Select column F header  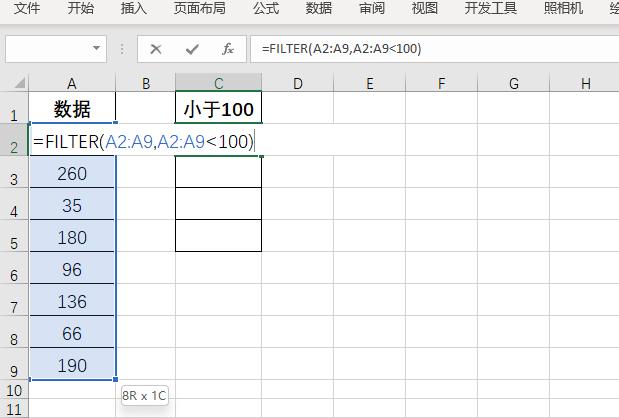441,83
